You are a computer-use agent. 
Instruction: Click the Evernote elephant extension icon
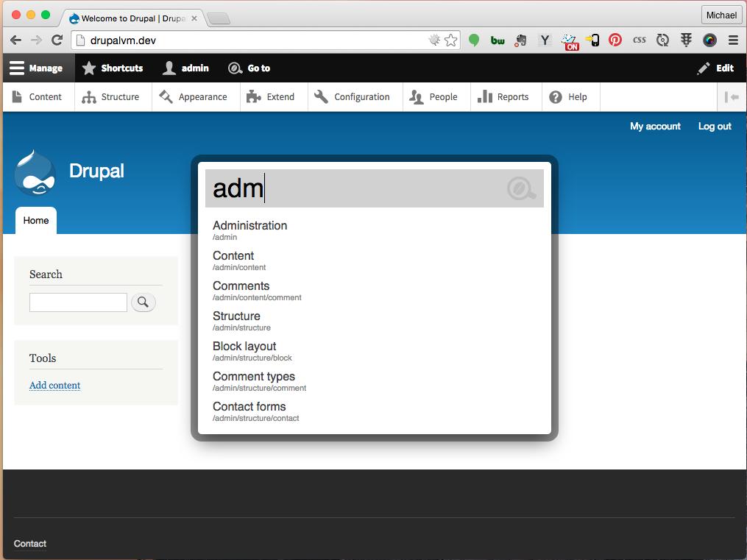point(520,40)
